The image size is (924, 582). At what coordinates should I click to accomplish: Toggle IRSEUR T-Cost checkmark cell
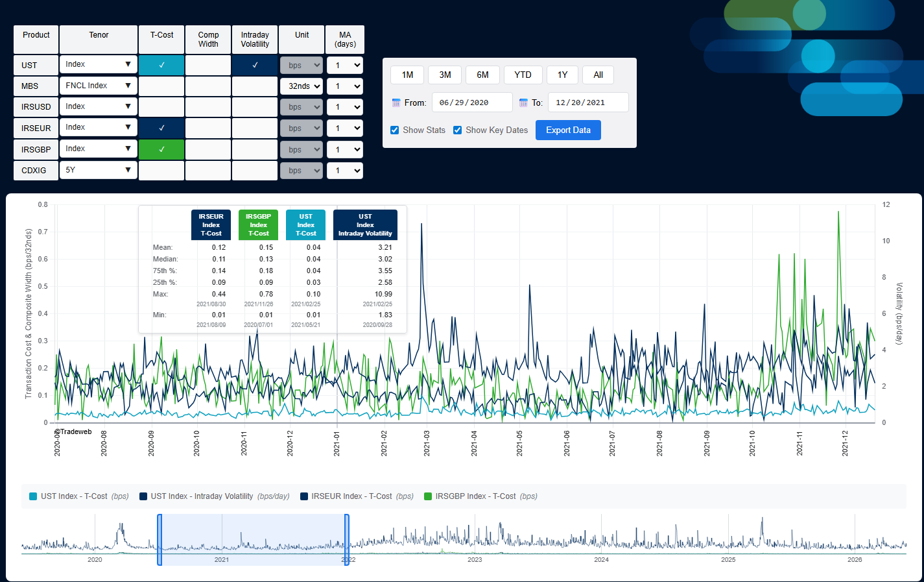pyautogui.click(x=161, y=128)
